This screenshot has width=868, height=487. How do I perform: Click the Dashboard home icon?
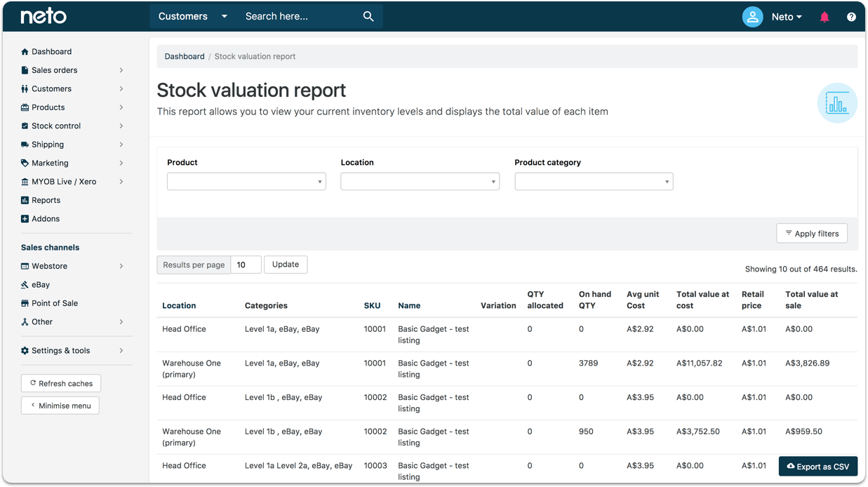(x=25, y=52)
